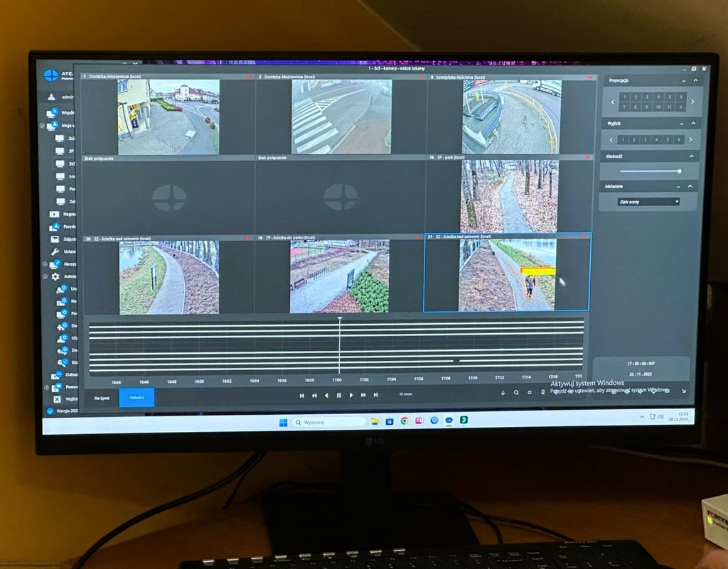Image resolution: width=728 pixels, height=569 pixels.
Task: Jump to the previous recording marker
Action: 301,395
